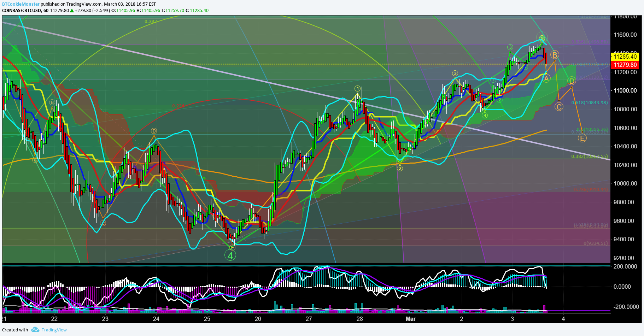Click the 11600.00 price axis label
This screenshot has width=644, height=336.
pyautogui.click(x=625, y=35)
